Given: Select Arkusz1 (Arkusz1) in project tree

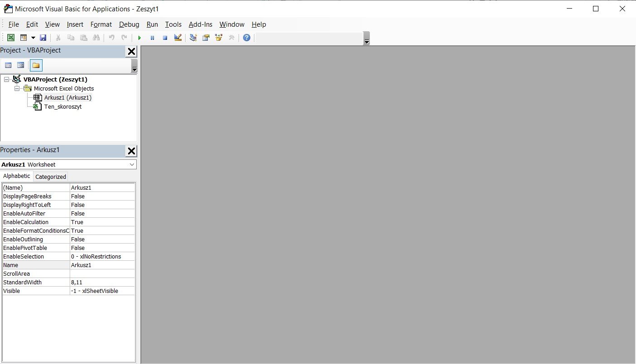Looking at the screenshot, I should coord(68,97).
